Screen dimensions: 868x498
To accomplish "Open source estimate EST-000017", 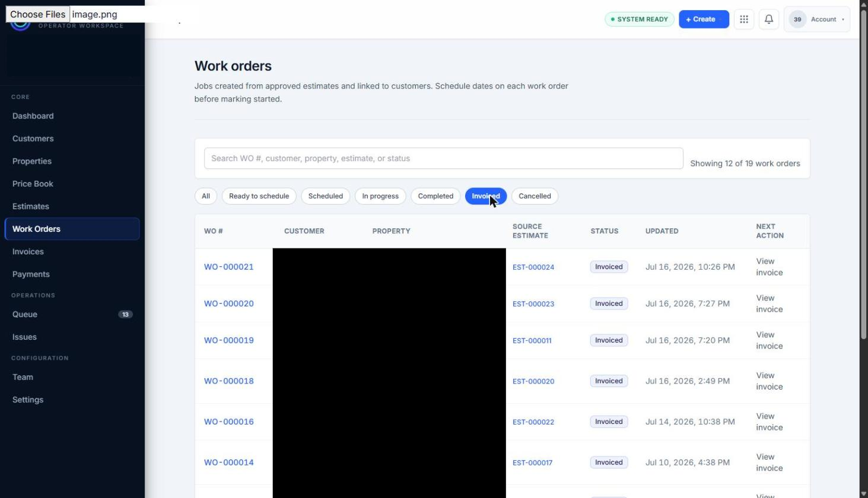I will click(533, 463).
